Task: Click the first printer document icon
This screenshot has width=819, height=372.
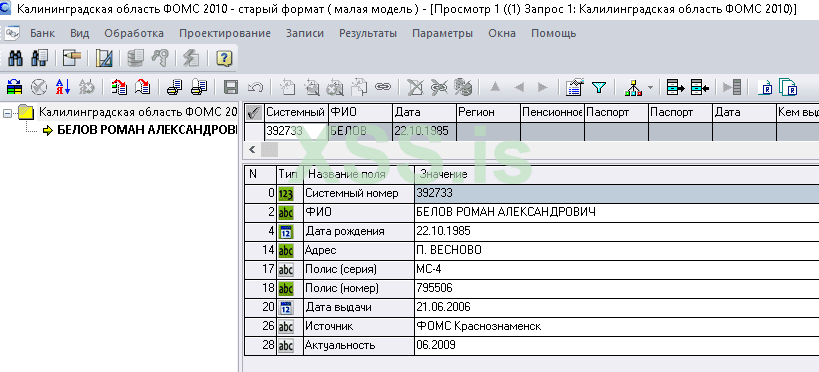Action: [x=174, y=87]
